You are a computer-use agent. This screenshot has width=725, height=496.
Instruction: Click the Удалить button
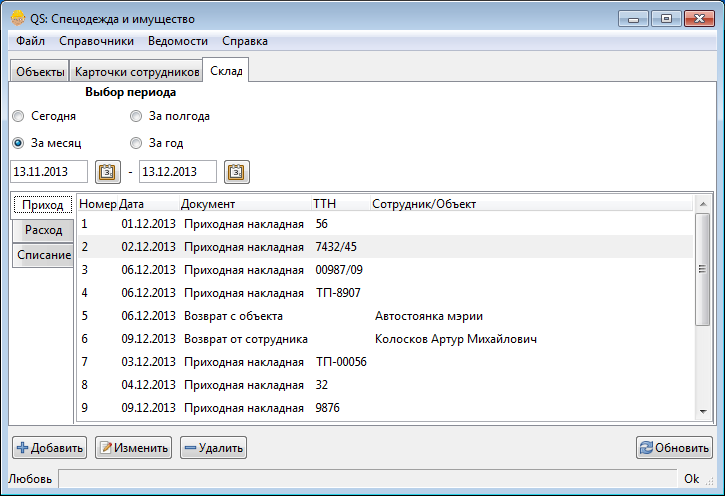pos(213,447)
